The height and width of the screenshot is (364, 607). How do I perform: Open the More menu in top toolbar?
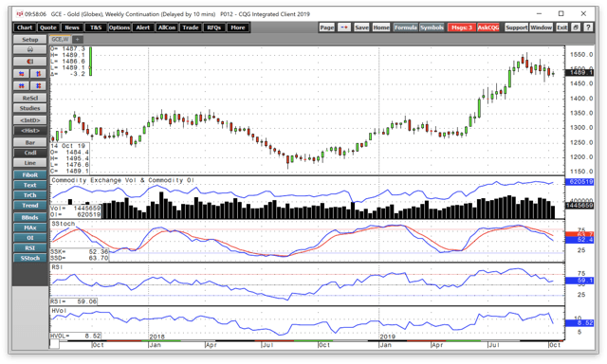pyautogui.click(x=238, y=27)
